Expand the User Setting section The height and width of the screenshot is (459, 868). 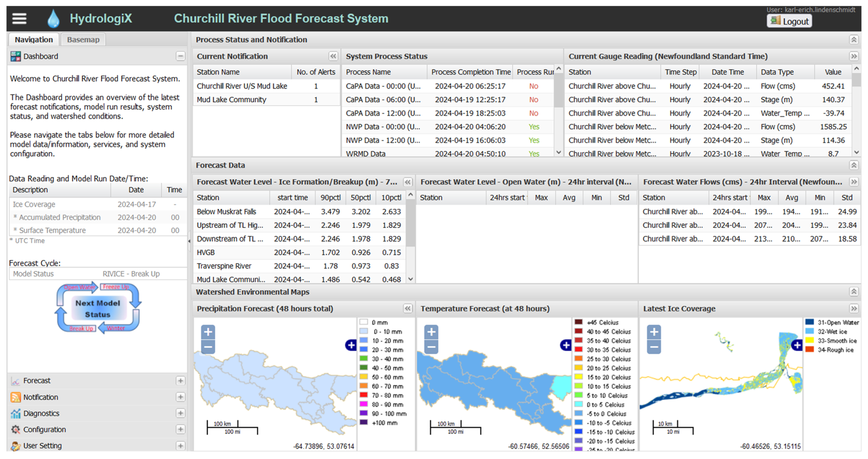(180, 445)
